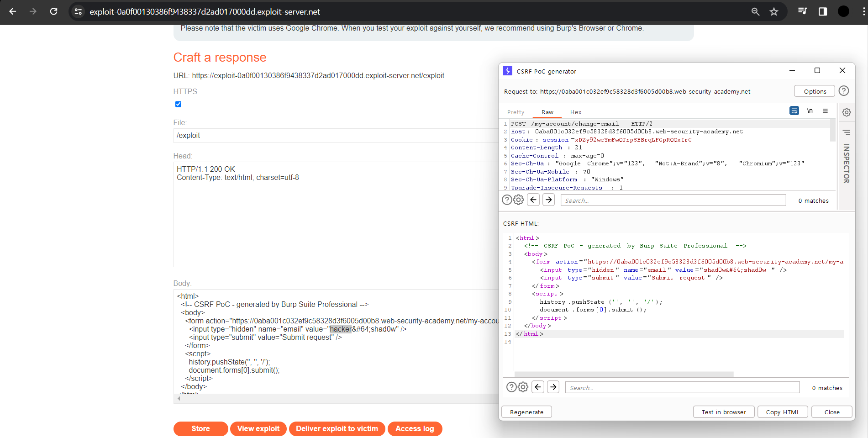Test the CSRF PoC in browser
Image resolution: width=868 pixels, height=438 pixels.
click(x=723, y=412)
